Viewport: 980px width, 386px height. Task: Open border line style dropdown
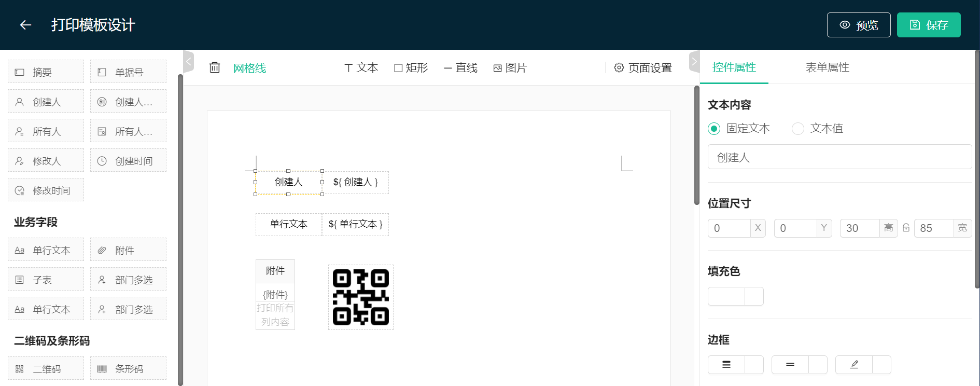[818, 365]
